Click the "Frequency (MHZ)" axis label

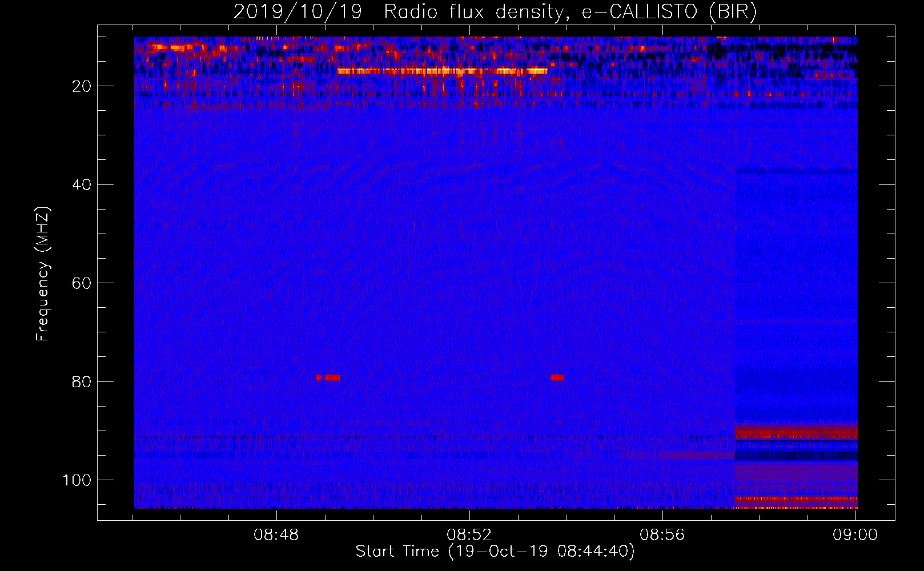43,274
